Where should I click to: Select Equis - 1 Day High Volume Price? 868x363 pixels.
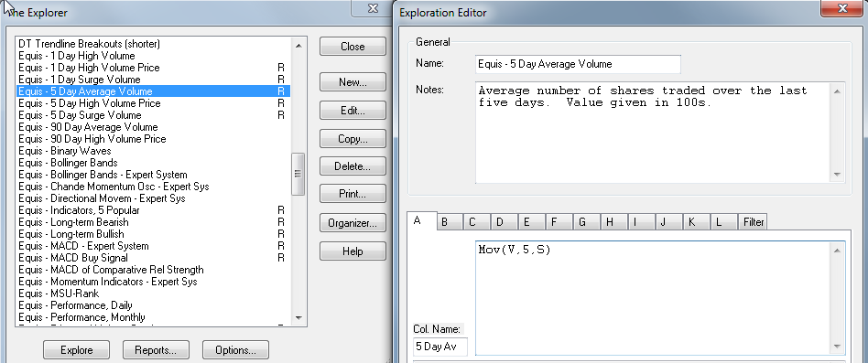click(x=153, y=68)
